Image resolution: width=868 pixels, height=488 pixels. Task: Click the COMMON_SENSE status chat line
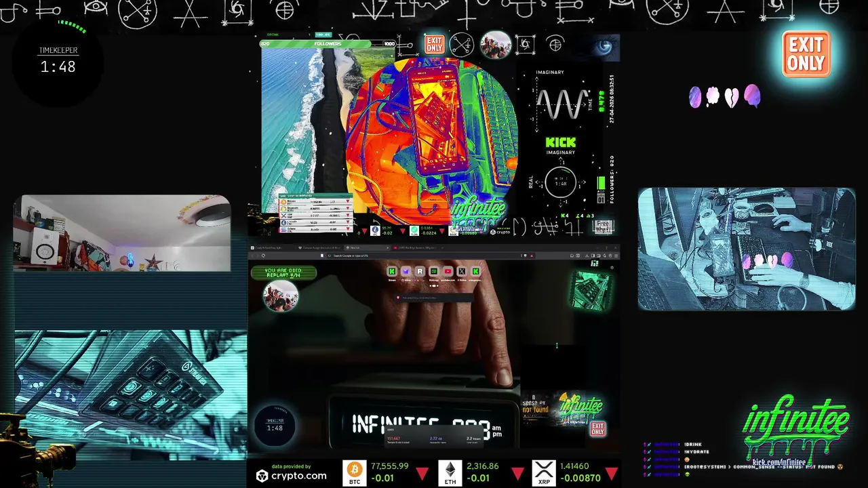click(763, 467)
